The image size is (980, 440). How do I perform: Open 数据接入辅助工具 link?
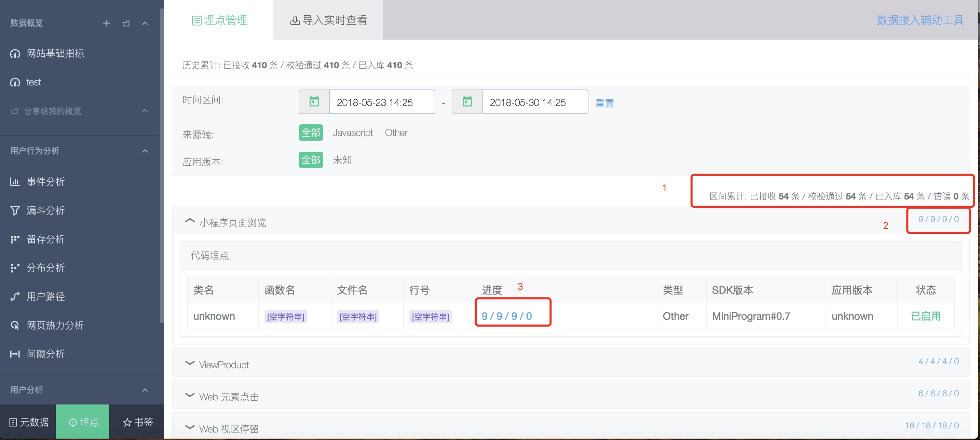[x=920, y=20]
